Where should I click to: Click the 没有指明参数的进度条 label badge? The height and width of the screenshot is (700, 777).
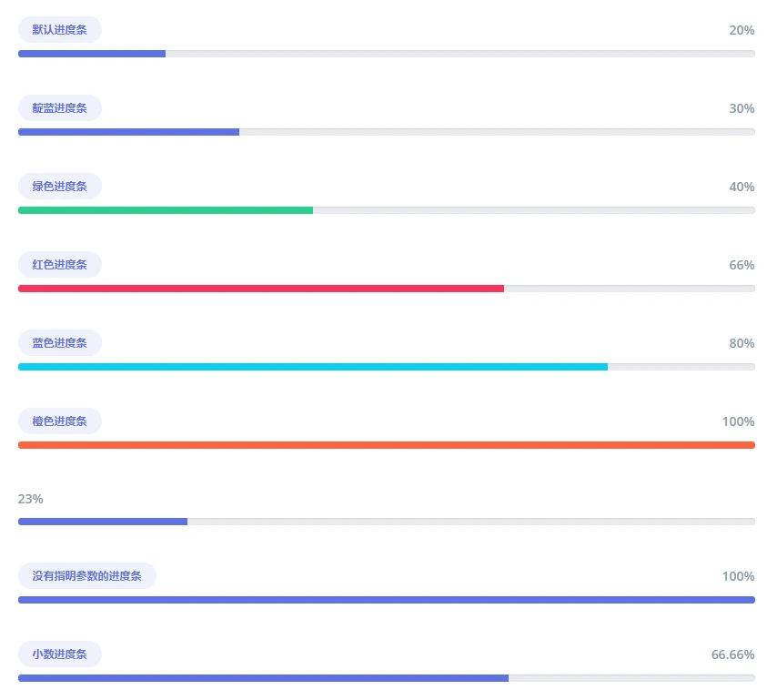tap(86, 576)
